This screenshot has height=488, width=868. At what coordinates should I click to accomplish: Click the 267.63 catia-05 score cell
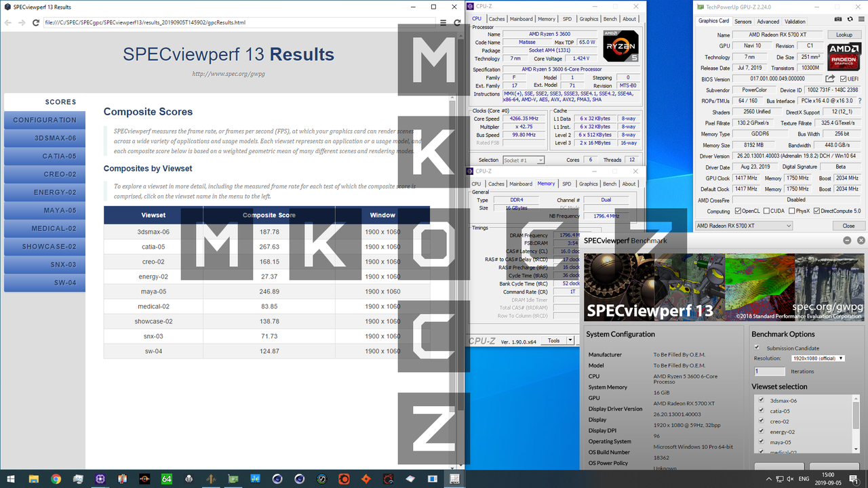(269, 247)
